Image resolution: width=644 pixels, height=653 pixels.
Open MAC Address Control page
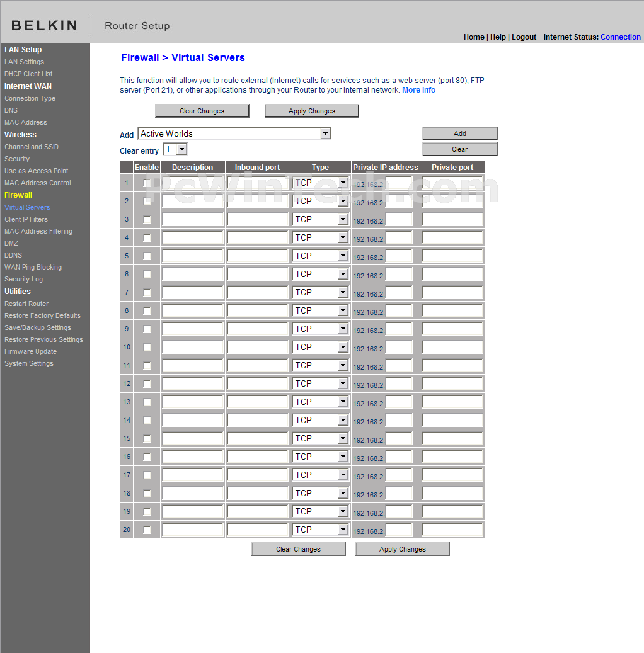[38, 183]
